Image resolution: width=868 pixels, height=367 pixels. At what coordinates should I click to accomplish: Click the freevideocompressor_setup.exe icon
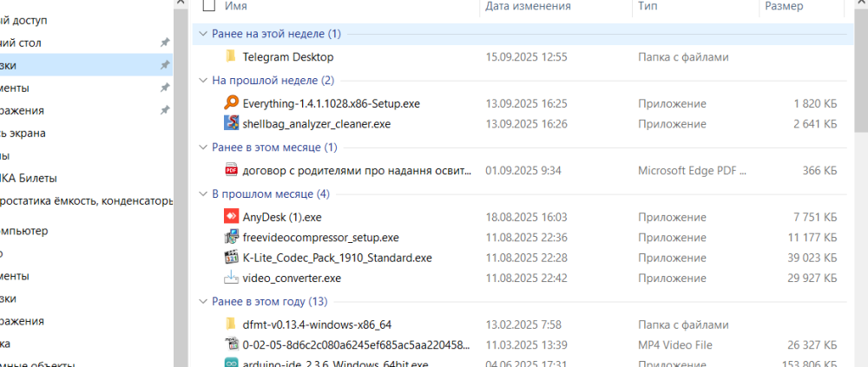[x=231, y=238]
